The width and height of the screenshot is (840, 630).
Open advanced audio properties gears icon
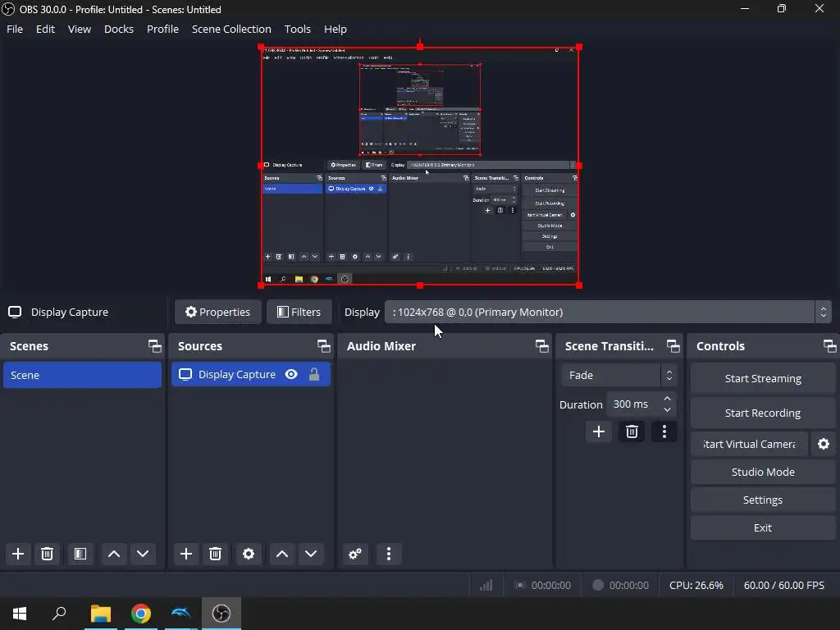click(x=355, y=554)
